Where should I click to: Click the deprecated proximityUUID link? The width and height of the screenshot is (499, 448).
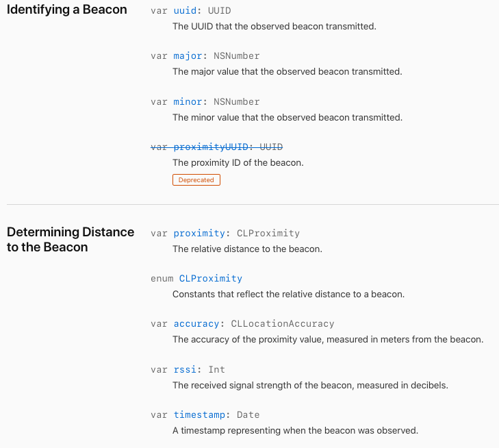pos(211,147)
